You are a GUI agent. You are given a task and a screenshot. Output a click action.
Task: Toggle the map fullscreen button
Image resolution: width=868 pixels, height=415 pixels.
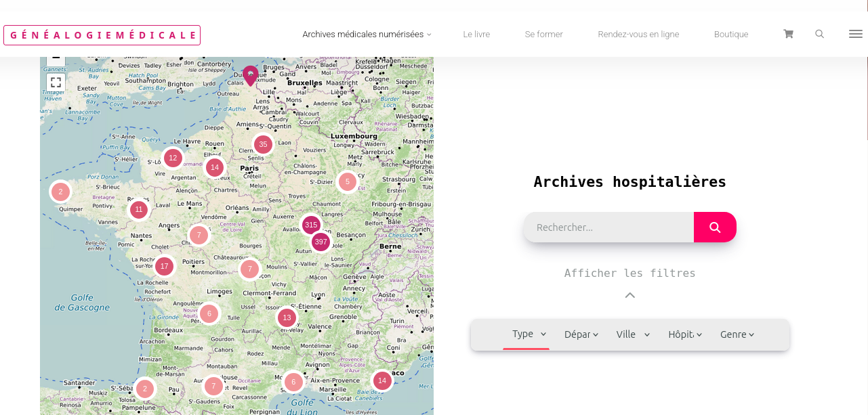[56, 83]
